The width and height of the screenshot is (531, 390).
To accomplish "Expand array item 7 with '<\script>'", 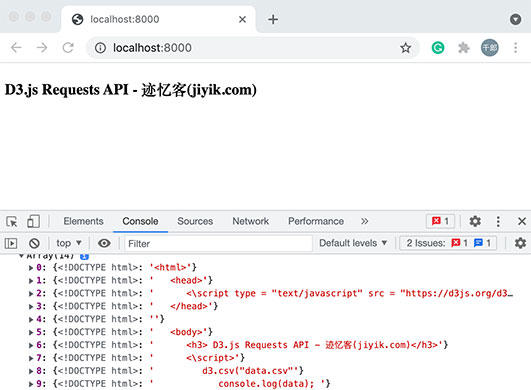I will pyautogui.click(x=31, y=358).
